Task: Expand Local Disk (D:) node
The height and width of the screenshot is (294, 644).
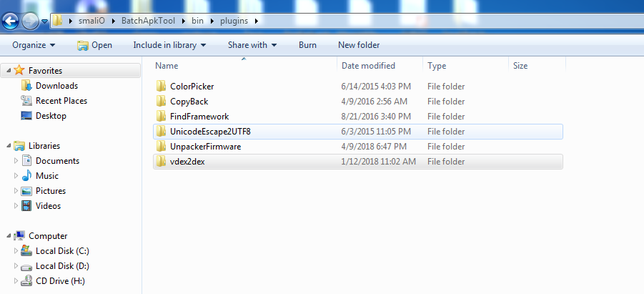Action: 16,266
